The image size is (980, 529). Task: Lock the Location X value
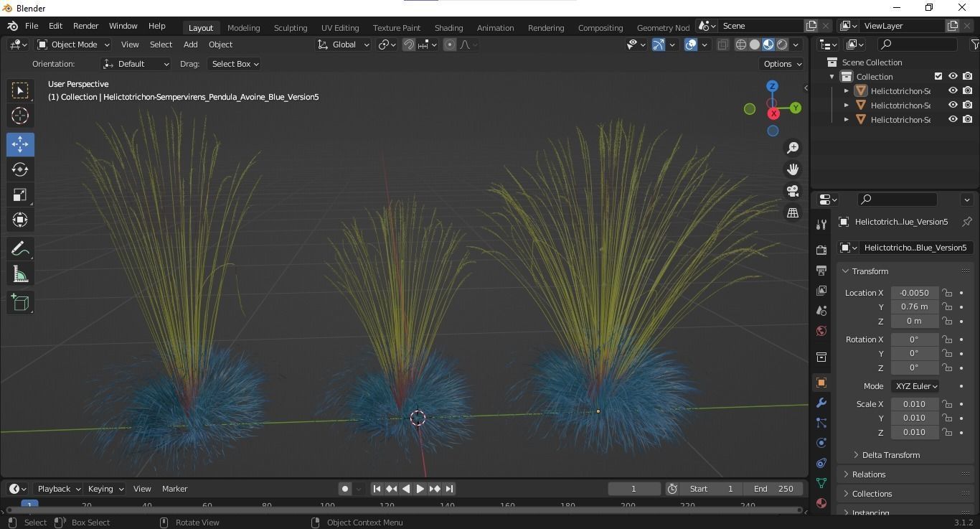click(x=948, y=293)
